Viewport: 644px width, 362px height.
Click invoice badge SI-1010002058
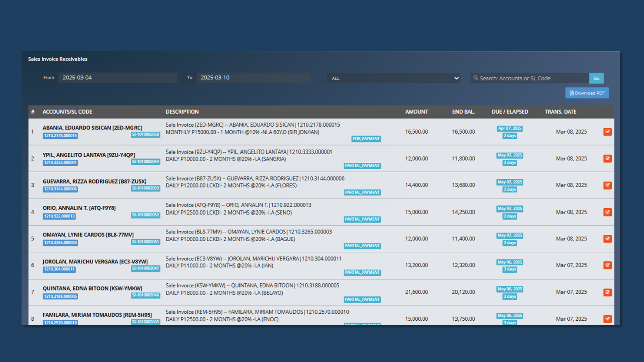pos(146,134)
